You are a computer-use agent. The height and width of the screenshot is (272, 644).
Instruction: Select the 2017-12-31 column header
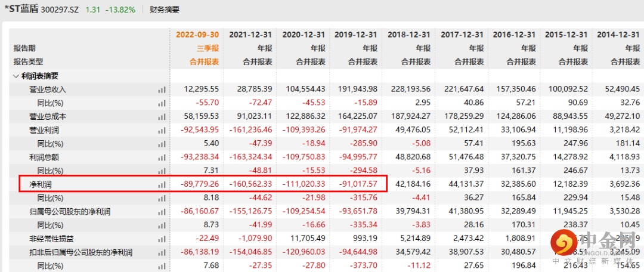463,35
